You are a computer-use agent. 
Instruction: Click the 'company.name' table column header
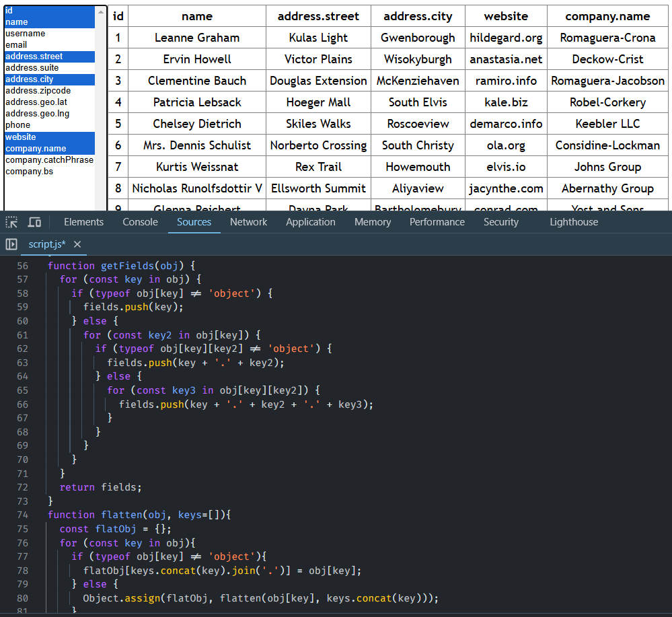[607, 16]
